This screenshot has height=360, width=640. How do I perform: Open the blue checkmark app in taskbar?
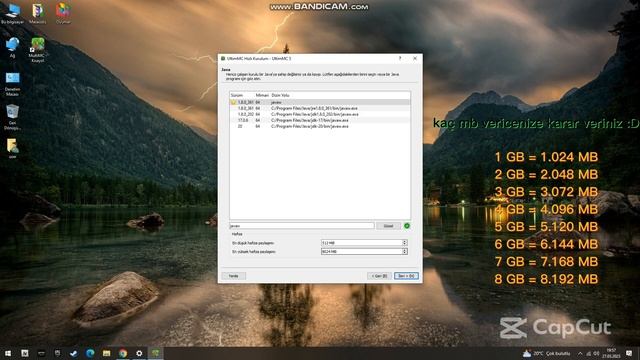(x=74, y=353)
